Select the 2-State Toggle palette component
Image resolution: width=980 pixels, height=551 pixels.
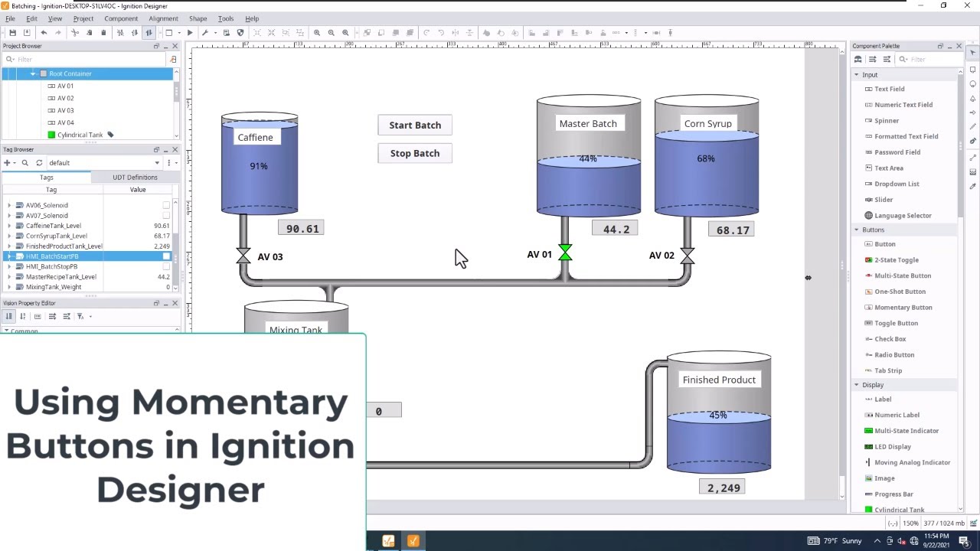tap(891, 259)
